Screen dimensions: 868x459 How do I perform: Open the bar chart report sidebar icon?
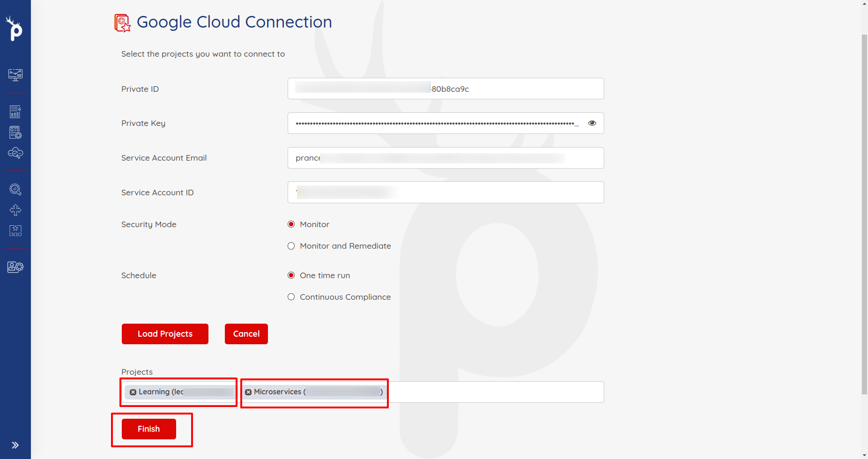15,111
